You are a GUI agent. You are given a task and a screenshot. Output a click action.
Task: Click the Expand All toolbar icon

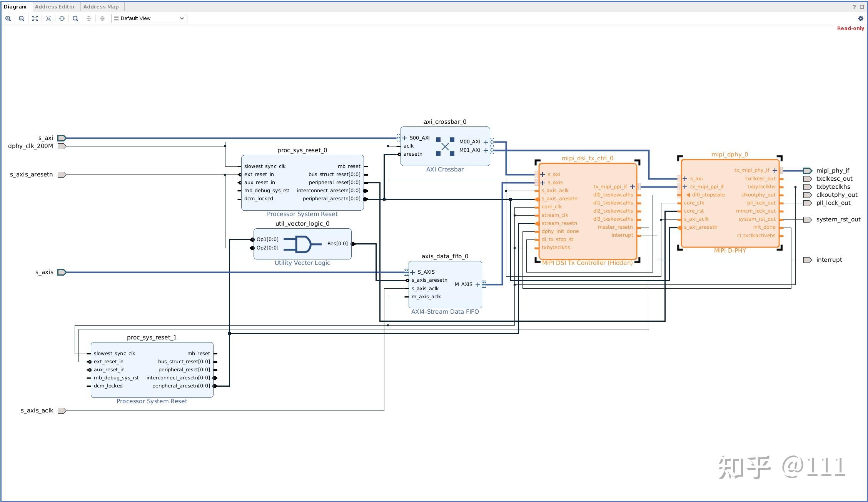pyautogui.click(x=102, y=18)
